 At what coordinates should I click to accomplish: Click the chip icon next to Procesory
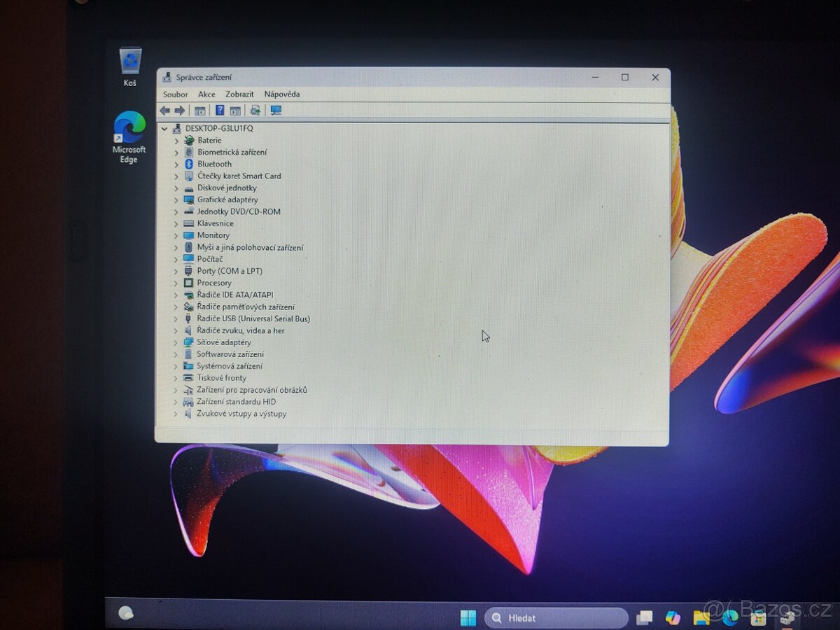189,283
